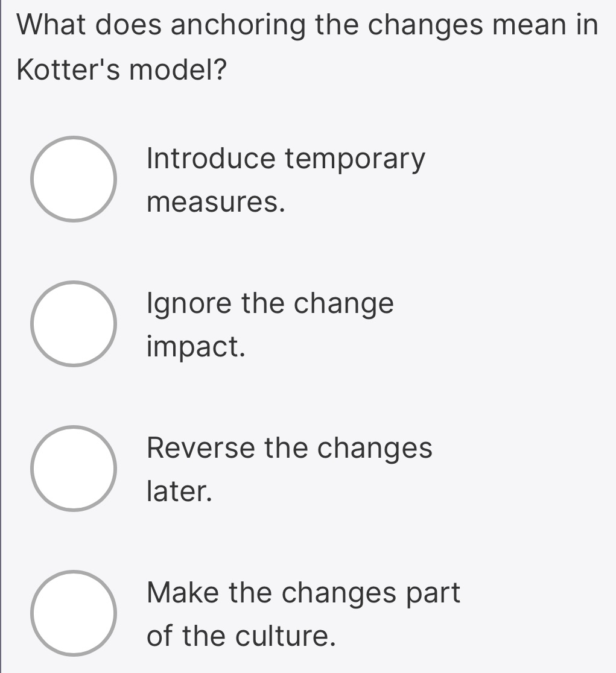Click the answer text 'Reverse the changes later.'
Viewport: 616px width, 673px height.
point(288,469)
